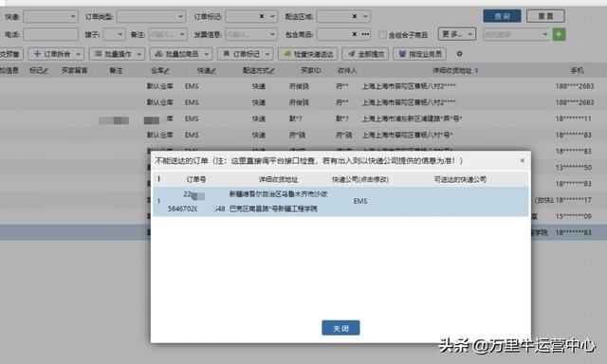The width and height of the screenshot is (607, 364).
Task: Click the 收件人 column header
Action: [347, 70]
